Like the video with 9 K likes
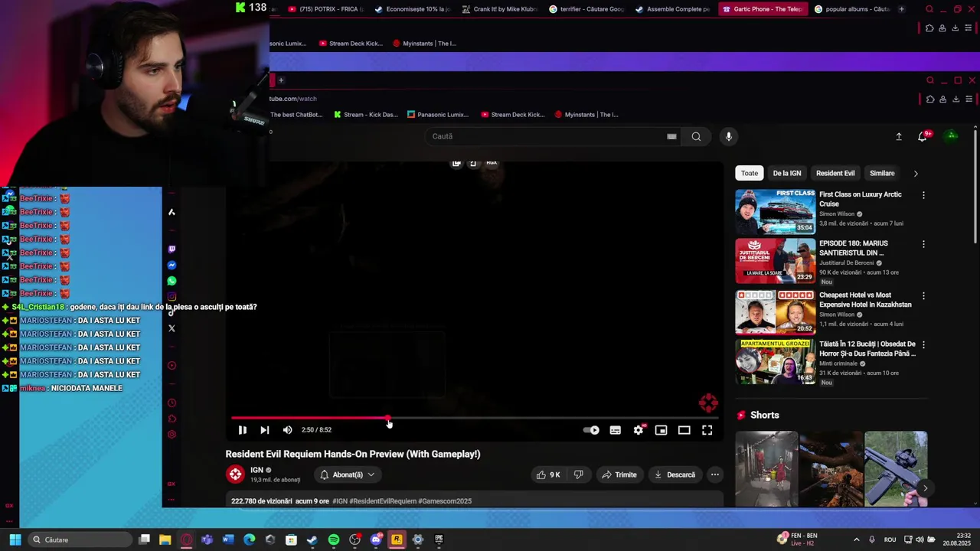 click(x=548, y=474)
